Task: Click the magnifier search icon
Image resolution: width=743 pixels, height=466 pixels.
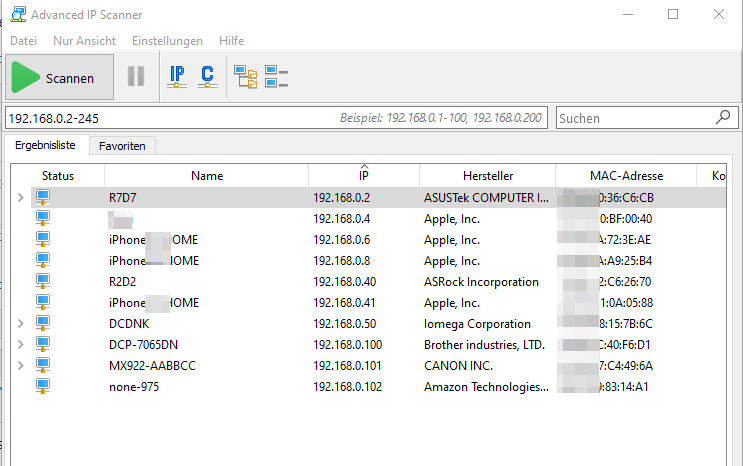Action: click(x=723, y=117)
